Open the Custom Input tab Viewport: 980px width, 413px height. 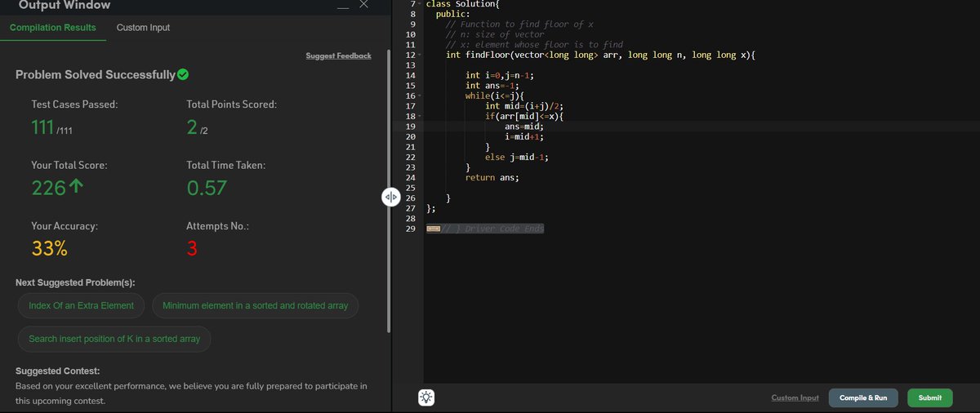[143, 28]
